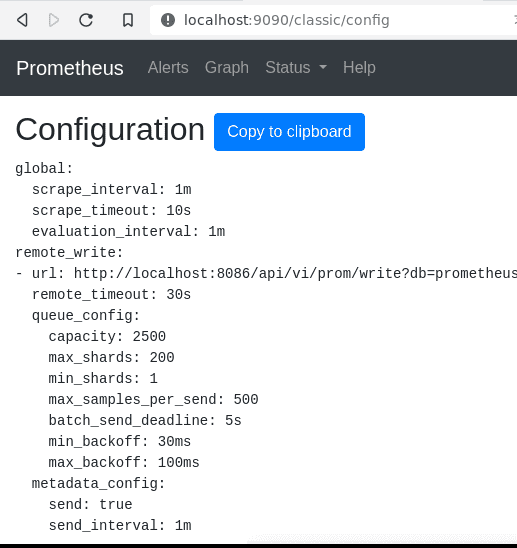Expand the Status dropdown menu
This screenshot has width=517, height=548.
296,67
